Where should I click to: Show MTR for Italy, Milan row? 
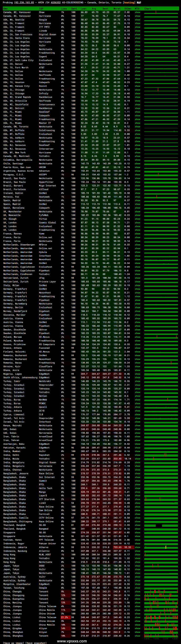pos(137,285)
